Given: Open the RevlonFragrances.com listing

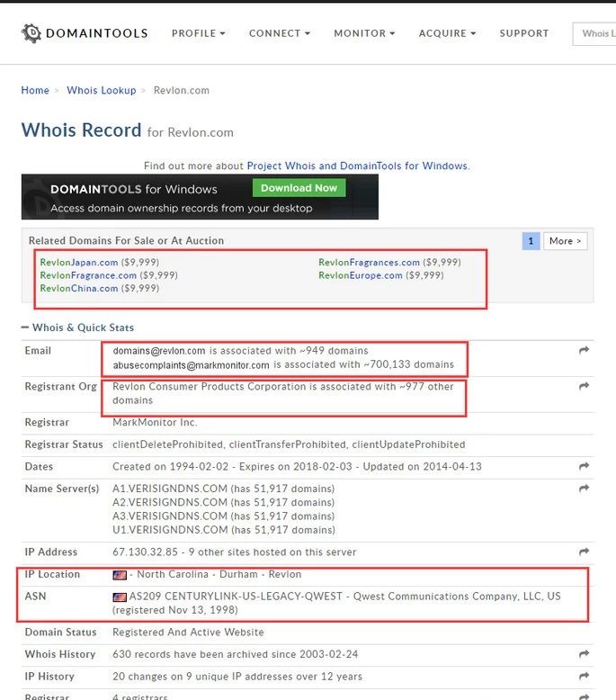Looking at the screenshot, I should pos(369,263).
